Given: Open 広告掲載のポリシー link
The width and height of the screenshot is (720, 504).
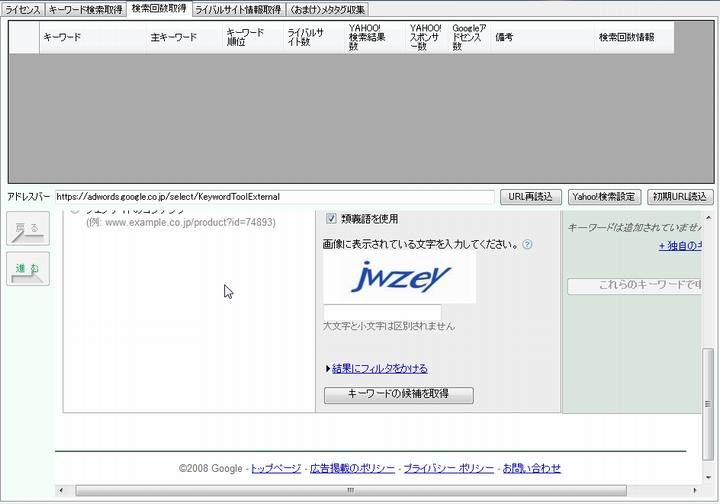Looking at the screenshot, I should pyautogui.click(x=352, y=468).
